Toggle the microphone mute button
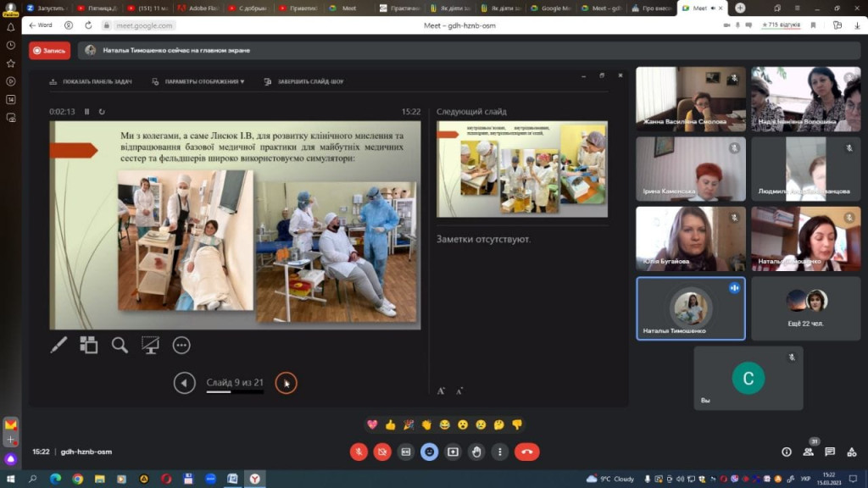The width and height of the screenshot is (868, 488). point(359,452)
